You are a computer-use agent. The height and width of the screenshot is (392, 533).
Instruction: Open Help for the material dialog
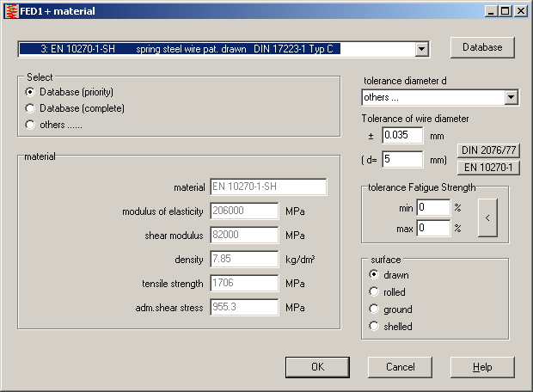click(482, 367)
